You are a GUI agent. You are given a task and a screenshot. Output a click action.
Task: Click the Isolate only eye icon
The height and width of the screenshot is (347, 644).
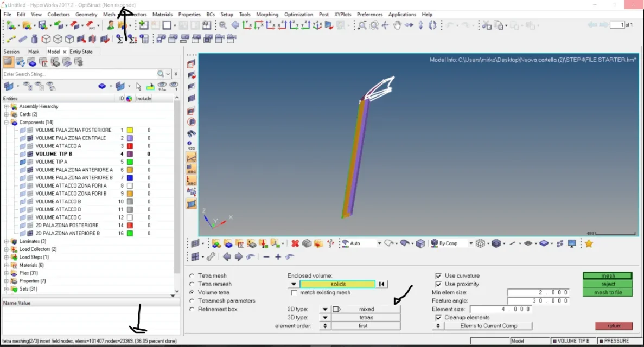point(174,86)
